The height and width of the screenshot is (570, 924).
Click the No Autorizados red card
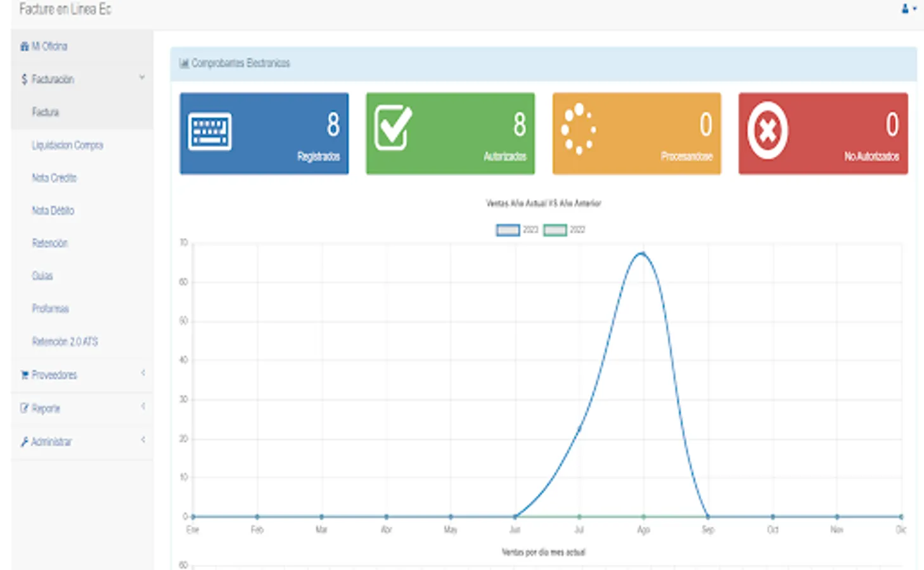823,134
